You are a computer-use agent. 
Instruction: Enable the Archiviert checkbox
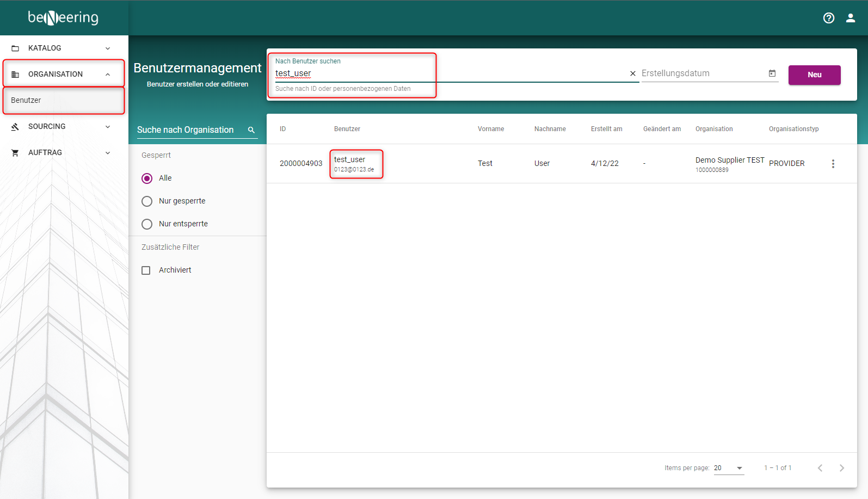146,270
